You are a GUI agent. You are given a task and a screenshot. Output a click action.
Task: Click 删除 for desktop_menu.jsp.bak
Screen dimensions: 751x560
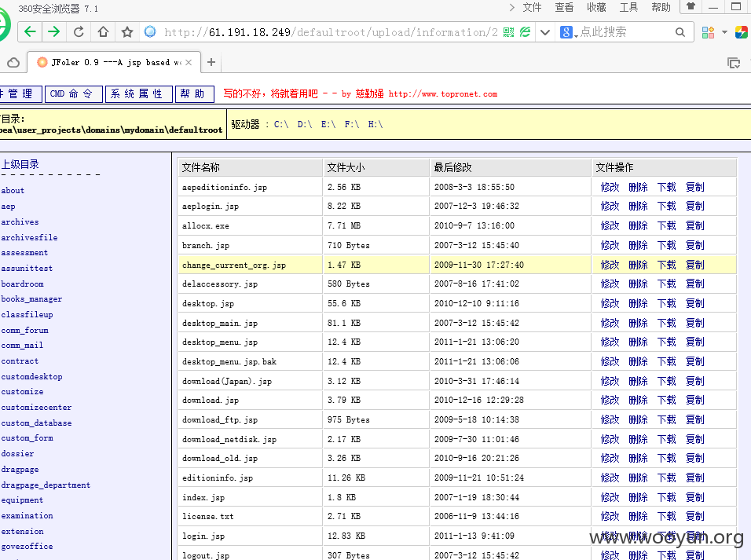[638, 361]
